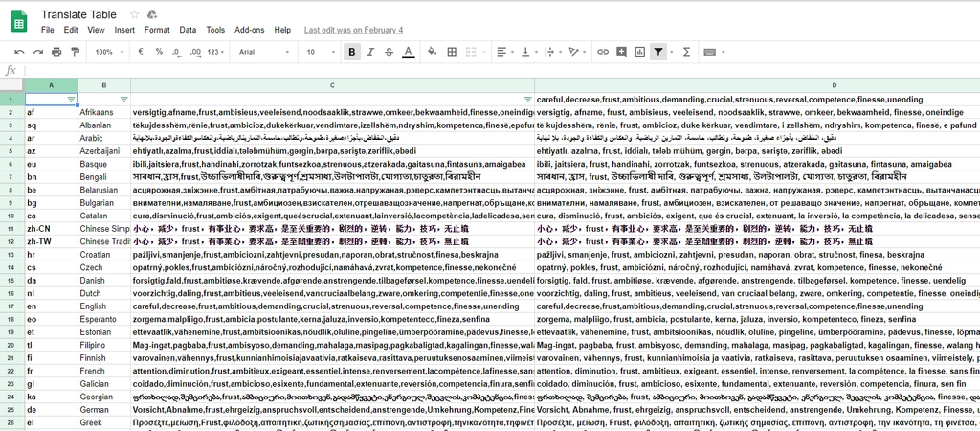Open the vertical align dropdown
This screenshot has width=980, height=431.
click(528, 52)
